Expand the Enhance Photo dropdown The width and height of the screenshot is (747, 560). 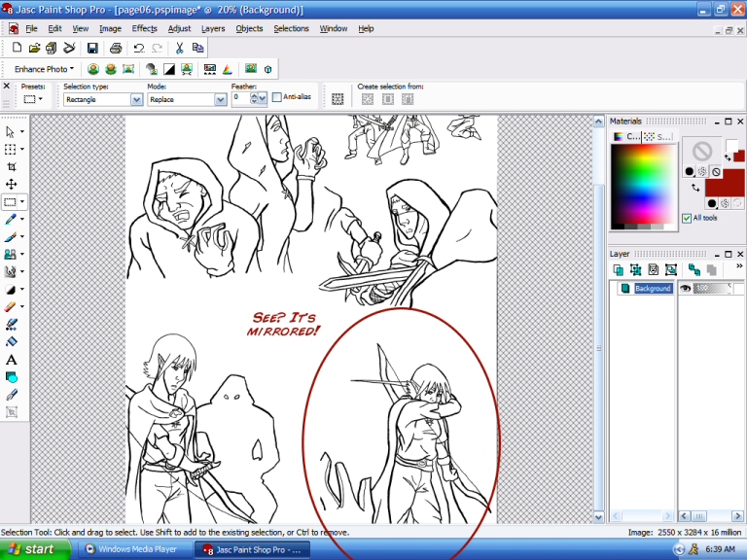point(45,69)
